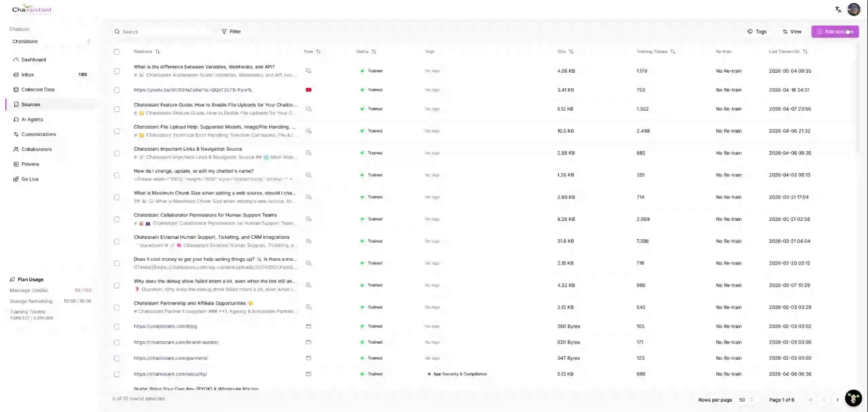Check Important Links & Navigation Source row
Viewport: 868px width, 412px height.
(x=117, y=153)
